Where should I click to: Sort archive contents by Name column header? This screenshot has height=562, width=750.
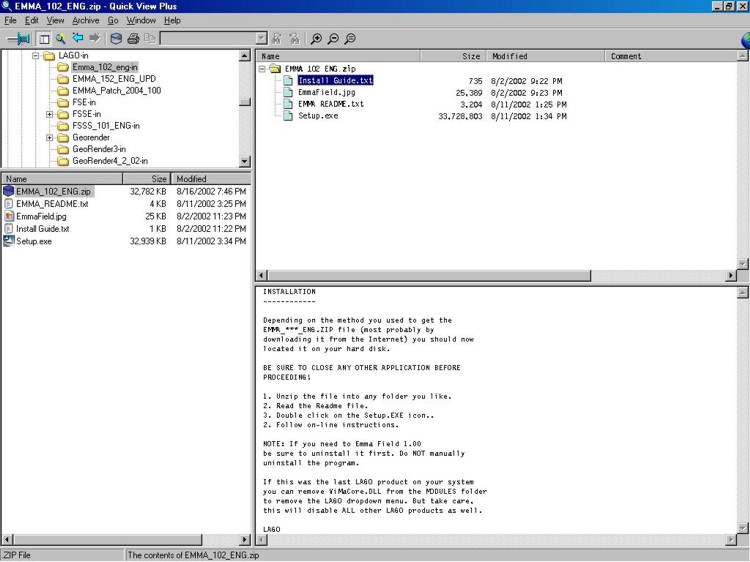click(x=339, y=56)
